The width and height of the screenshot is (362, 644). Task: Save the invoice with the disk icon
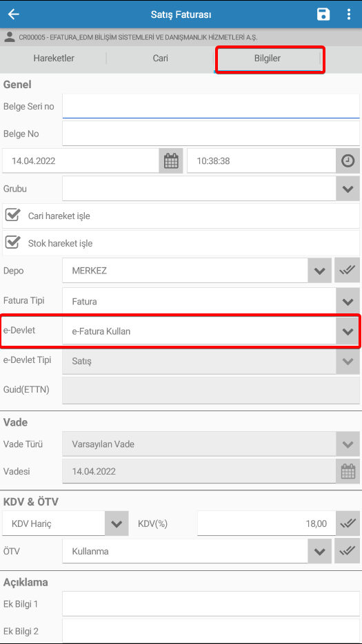coord(323,14)
